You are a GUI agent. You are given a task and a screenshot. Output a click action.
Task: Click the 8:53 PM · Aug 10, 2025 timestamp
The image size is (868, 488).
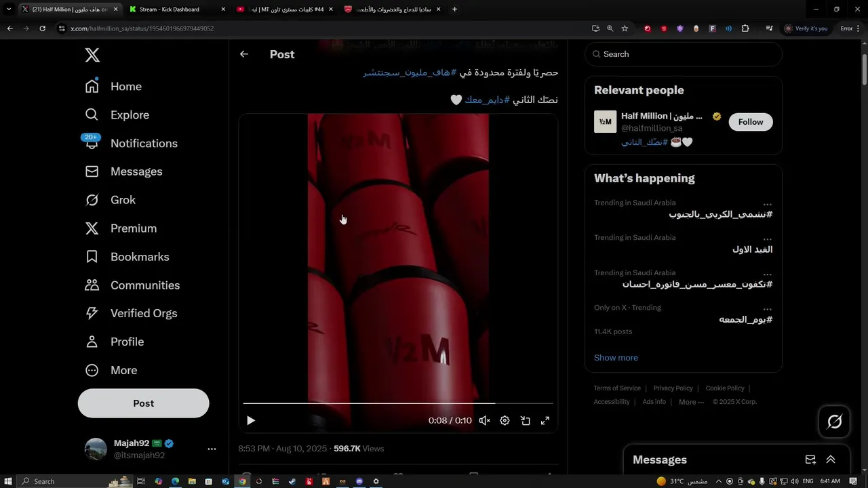(282, 449)
